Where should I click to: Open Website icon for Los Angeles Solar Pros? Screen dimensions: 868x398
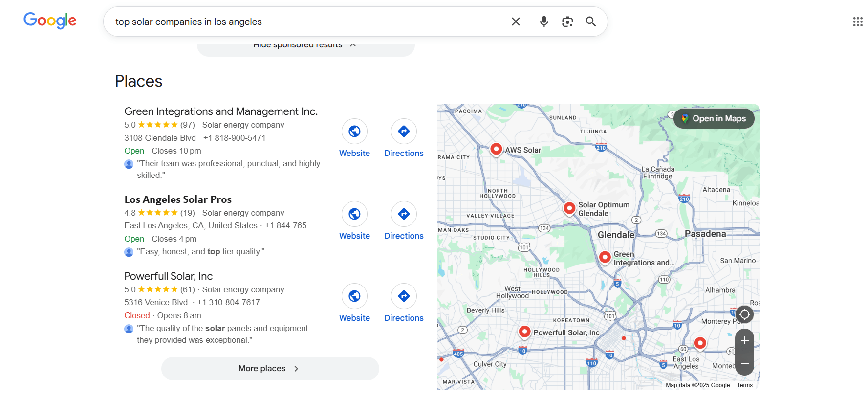pos(355,214)
